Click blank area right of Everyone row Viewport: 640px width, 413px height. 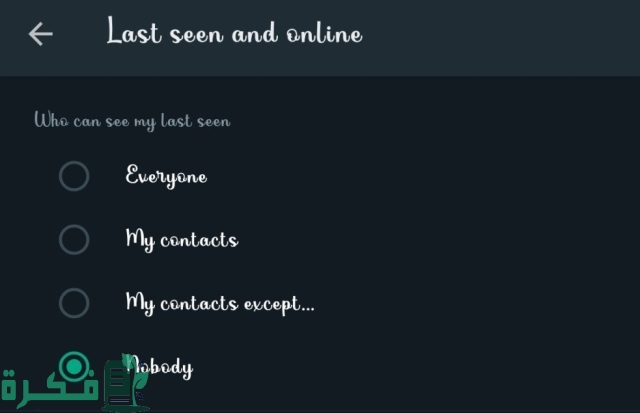click(x=420, y=176)
